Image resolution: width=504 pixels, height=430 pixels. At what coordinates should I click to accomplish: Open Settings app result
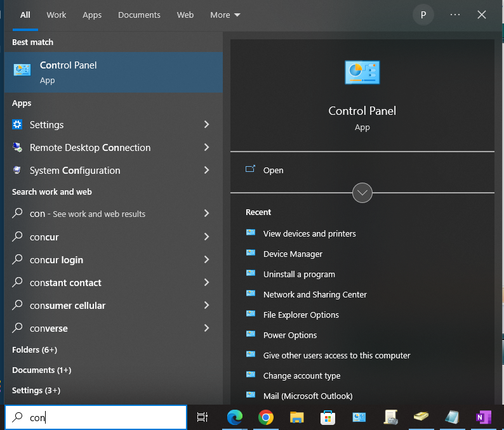114,124
